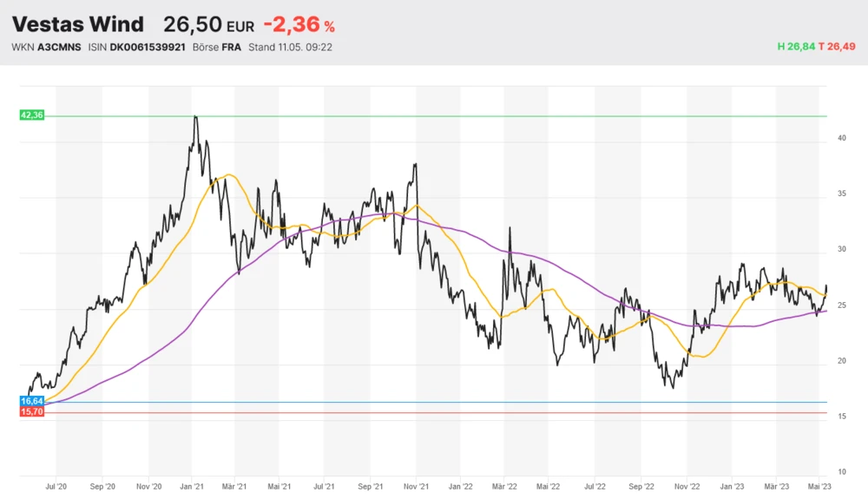Click the Börse FRA label
The width and height of the screenshot is (868, 499).
pyautogui.click(x=216, y=47)
